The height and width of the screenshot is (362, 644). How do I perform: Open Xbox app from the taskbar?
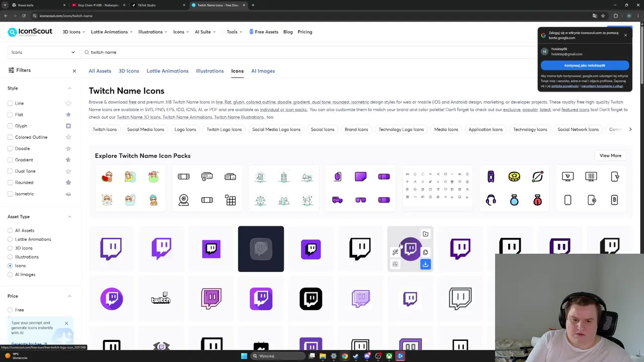tap(389, 356)
